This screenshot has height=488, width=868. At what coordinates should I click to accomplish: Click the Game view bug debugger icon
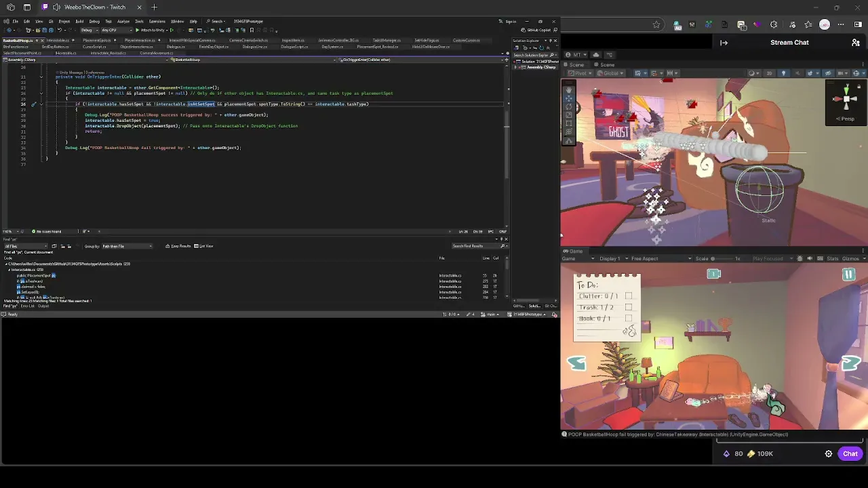click(x=800, y=258)
